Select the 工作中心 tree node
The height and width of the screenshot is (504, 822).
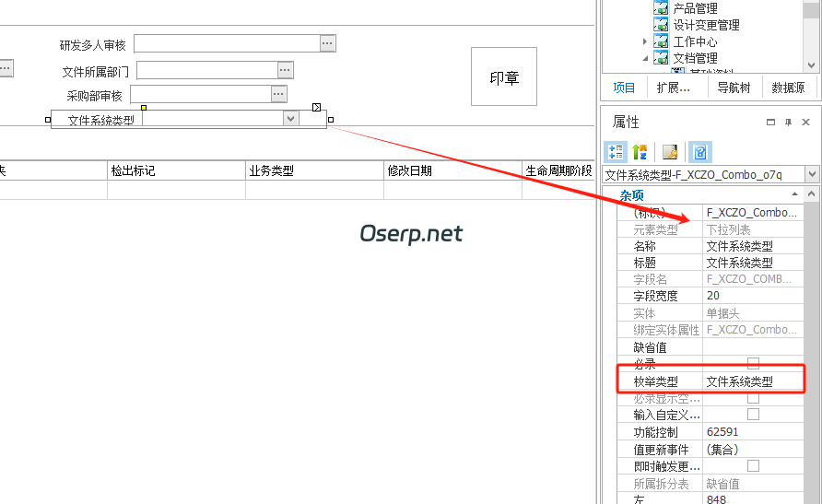pos(695,41)
